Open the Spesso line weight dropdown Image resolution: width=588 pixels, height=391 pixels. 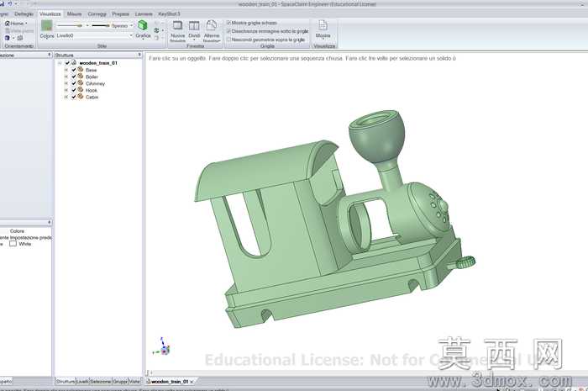click(131, 26)
